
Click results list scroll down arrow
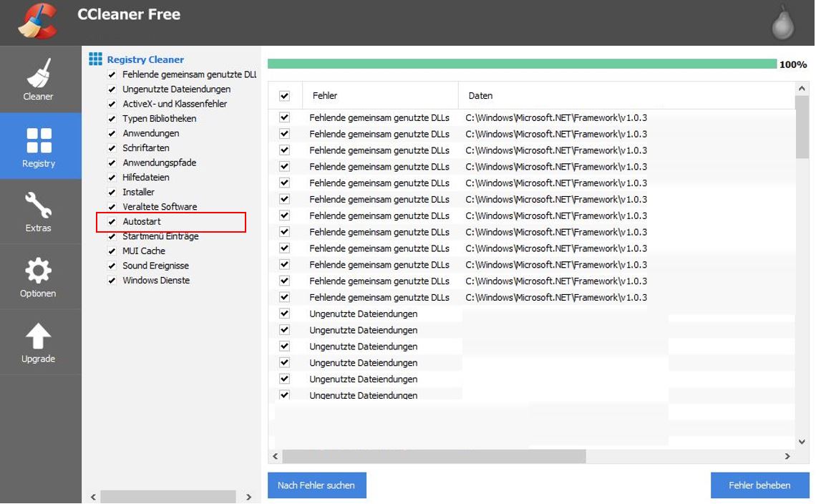(802, 442)
